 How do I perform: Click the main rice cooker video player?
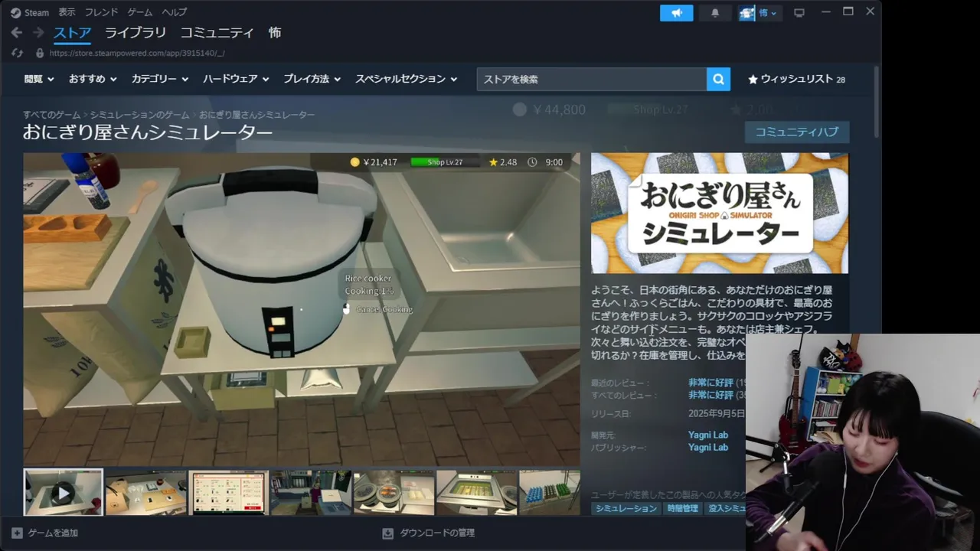click(x=302, y=309)
